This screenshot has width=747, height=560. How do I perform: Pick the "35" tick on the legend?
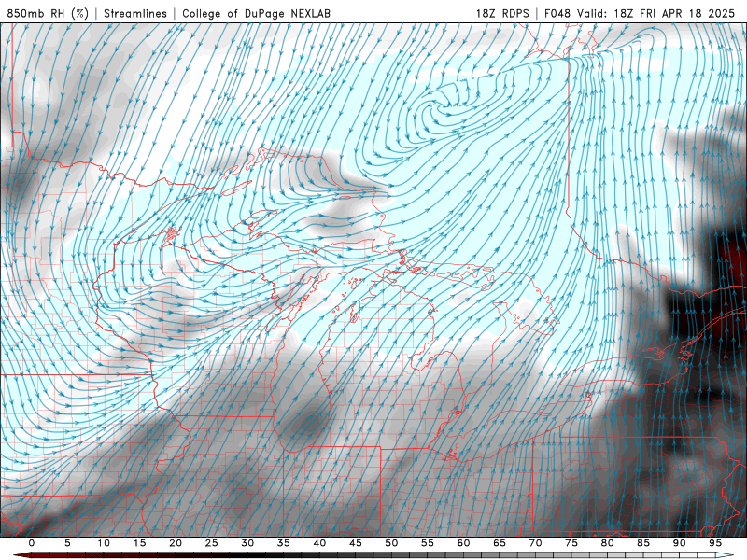[284, 543]
